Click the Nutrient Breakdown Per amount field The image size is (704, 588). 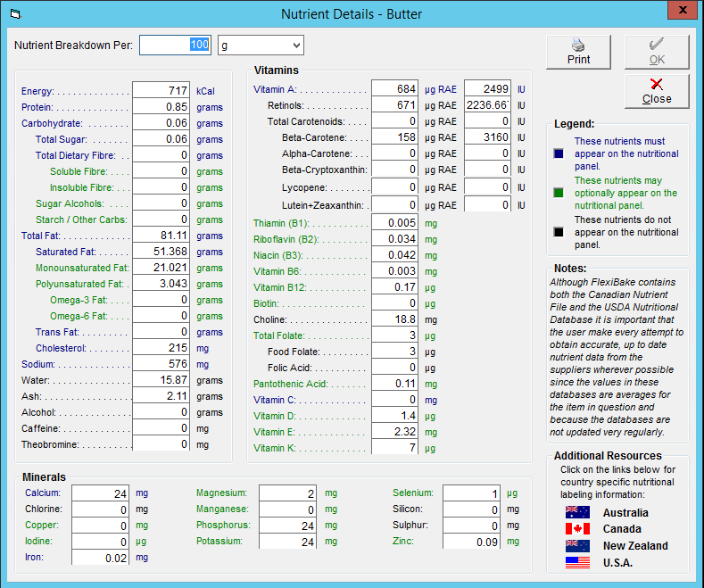tap(175, 45)
